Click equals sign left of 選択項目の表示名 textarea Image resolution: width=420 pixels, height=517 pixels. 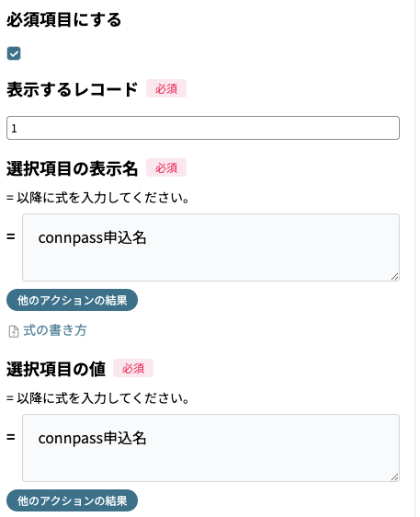11,236
